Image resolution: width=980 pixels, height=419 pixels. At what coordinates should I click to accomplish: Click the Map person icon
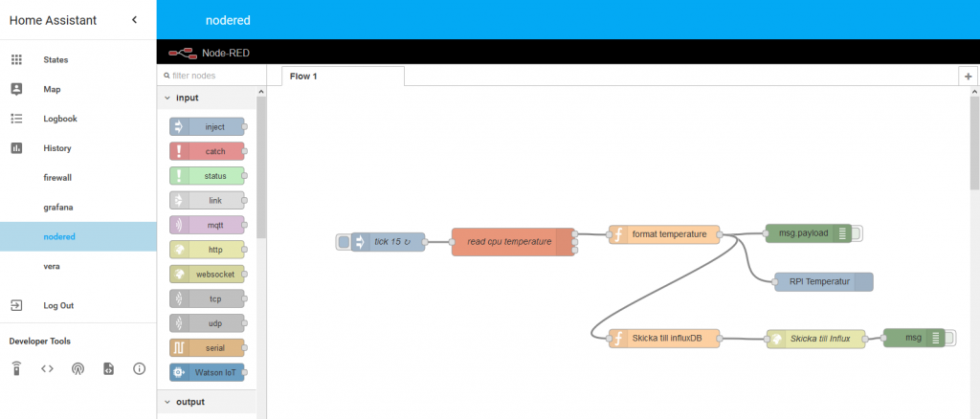tap(17, 89)
